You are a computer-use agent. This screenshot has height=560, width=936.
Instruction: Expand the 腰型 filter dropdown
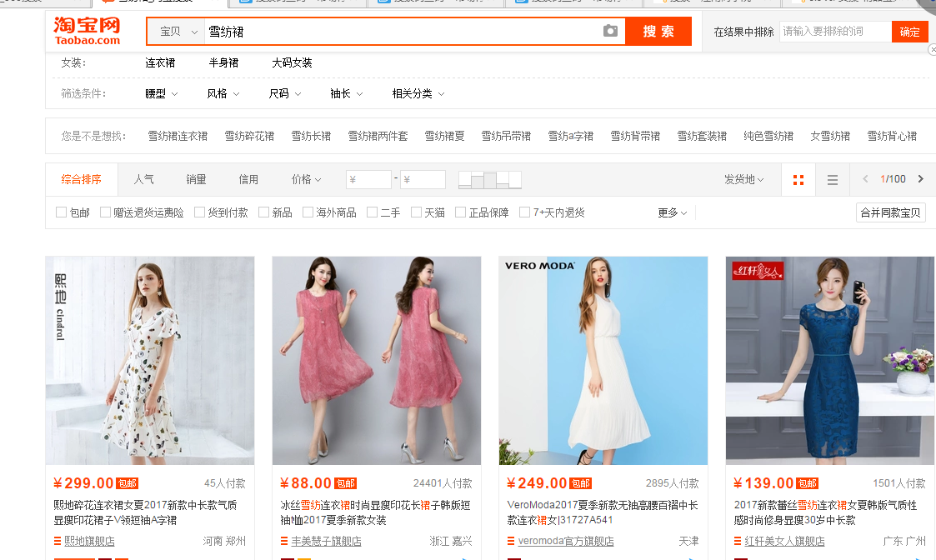click(162, 94)
